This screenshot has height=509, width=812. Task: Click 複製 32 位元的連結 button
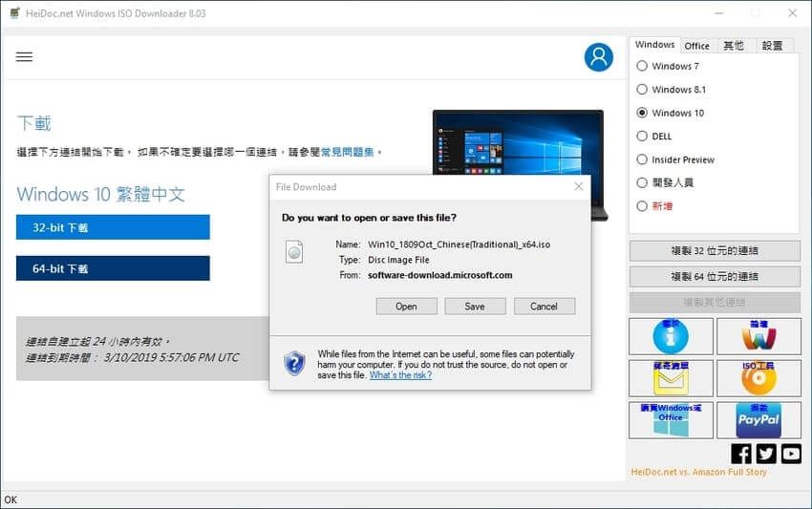(x=715, y=250)
